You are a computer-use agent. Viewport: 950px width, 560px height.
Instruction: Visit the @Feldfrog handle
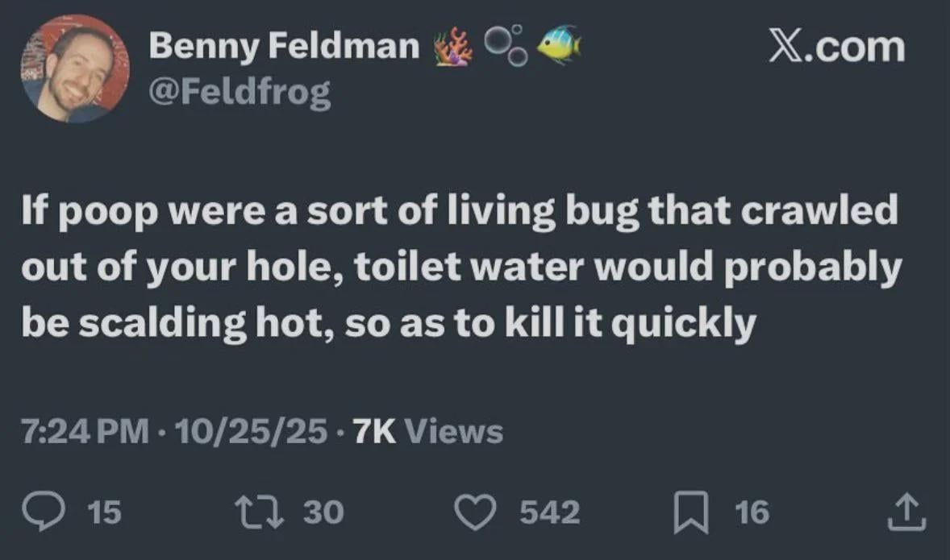(x=240, y=94)
